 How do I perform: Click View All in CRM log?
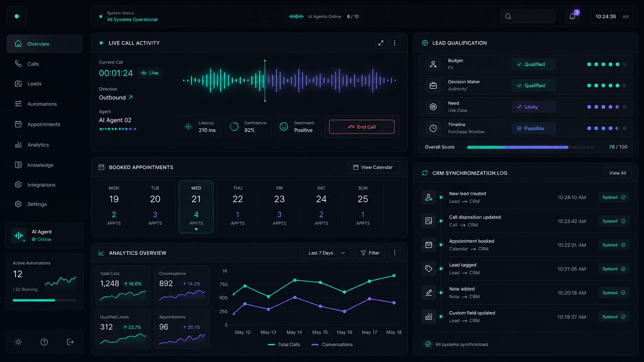(x=617, y=173)
